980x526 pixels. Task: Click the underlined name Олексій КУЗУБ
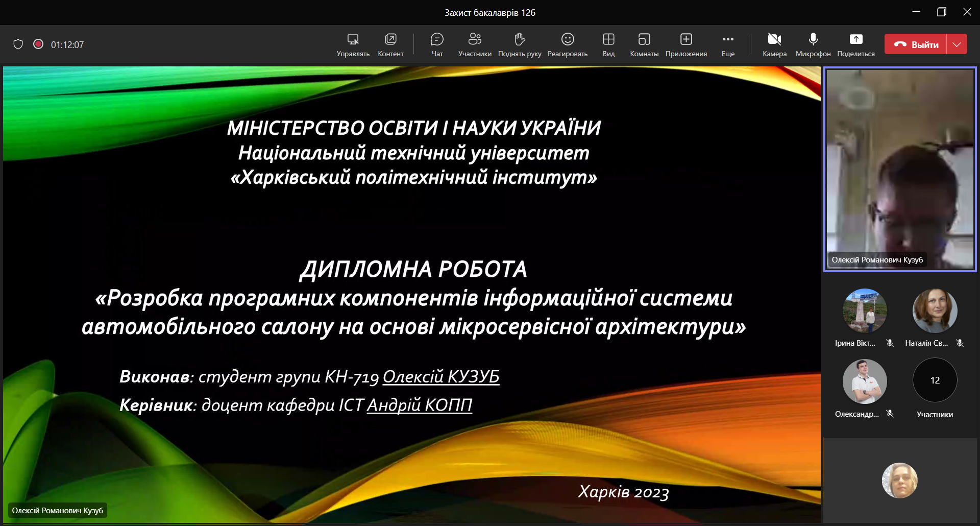tap(441, 377)
